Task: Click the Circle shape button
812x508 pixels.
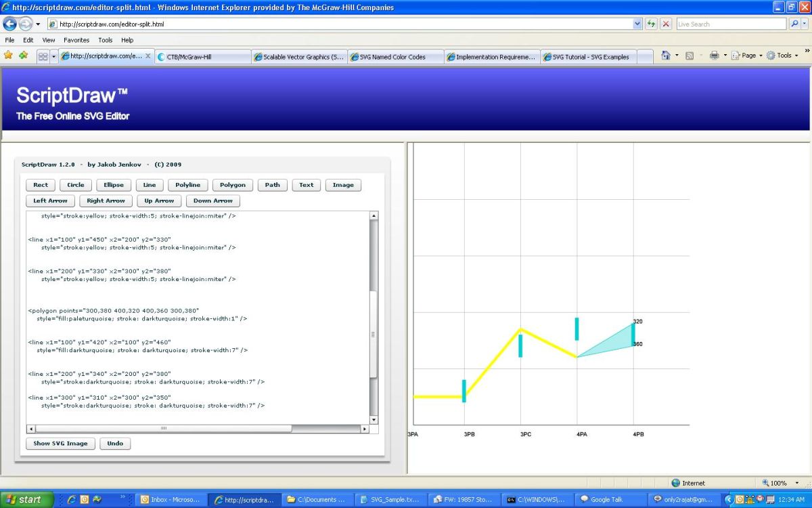Action: (x=76, y=185)
